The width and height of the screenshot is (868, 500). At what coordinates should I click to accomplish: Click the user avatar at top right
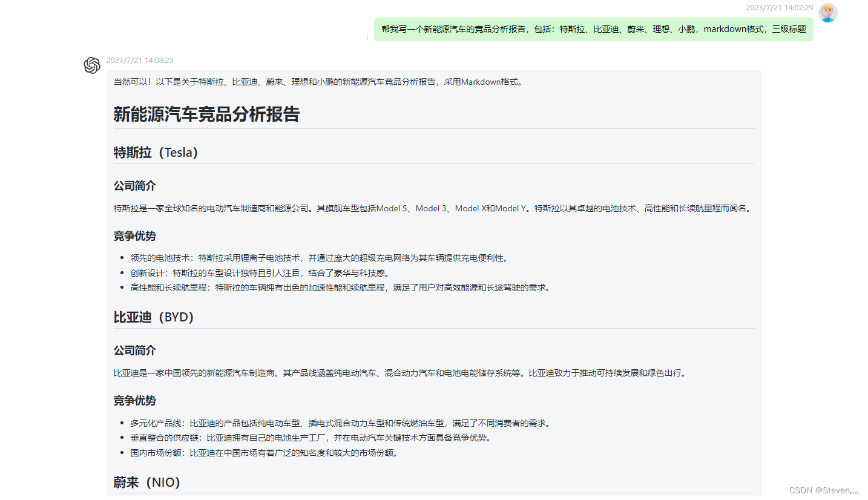pos(827,13)
